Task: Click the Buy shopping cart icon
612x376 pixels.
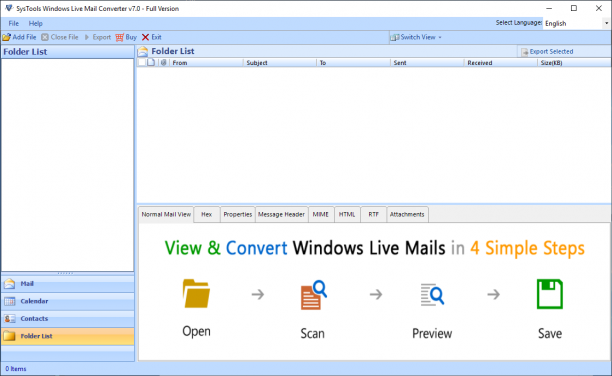Action: tap(119, 37)
